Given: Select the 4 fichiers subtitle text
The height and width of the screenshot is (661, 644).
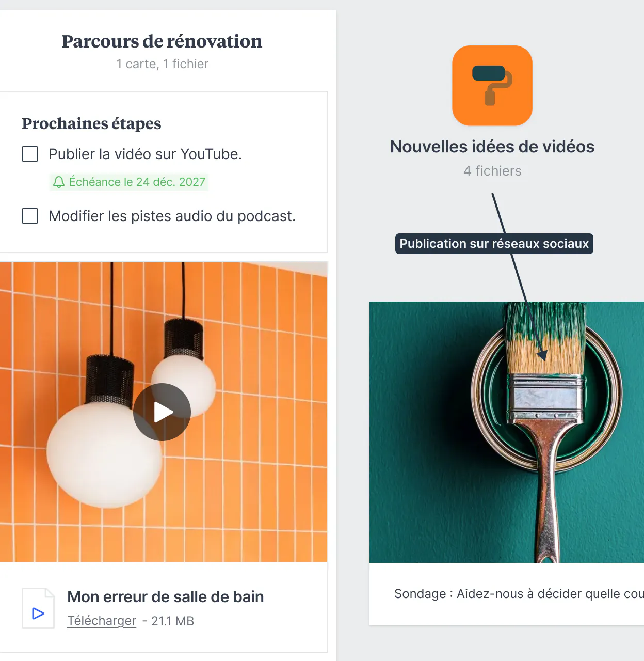Looking at the screenshot, I should pyautogui.click(x=492, y=171).
